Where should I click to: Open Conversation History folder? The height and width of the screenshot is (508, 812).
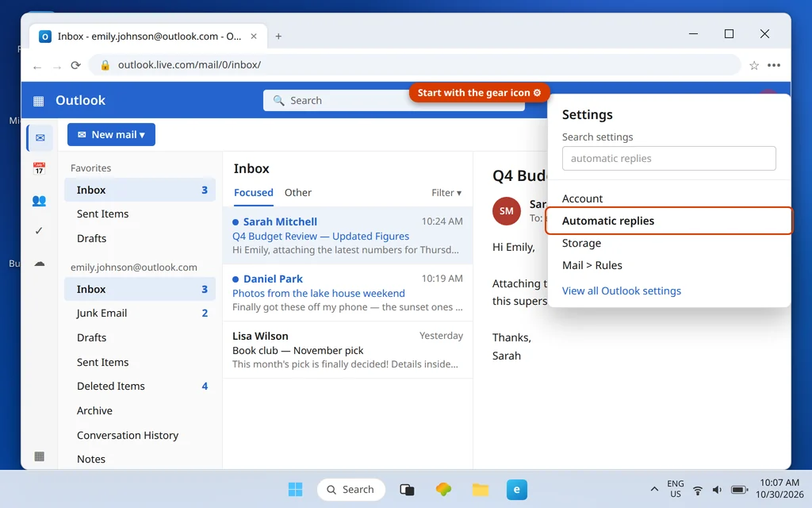140,436
